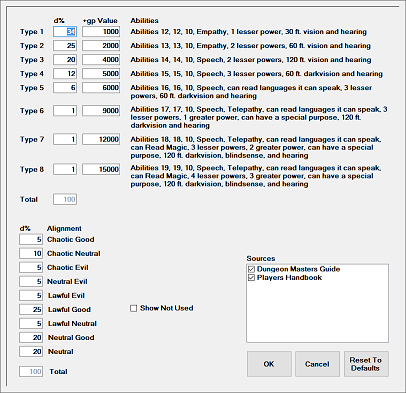Screen dimensions: 406x393
Task: Click the Abilities column header
Action: pyautogui.click(x=144, y=21)
